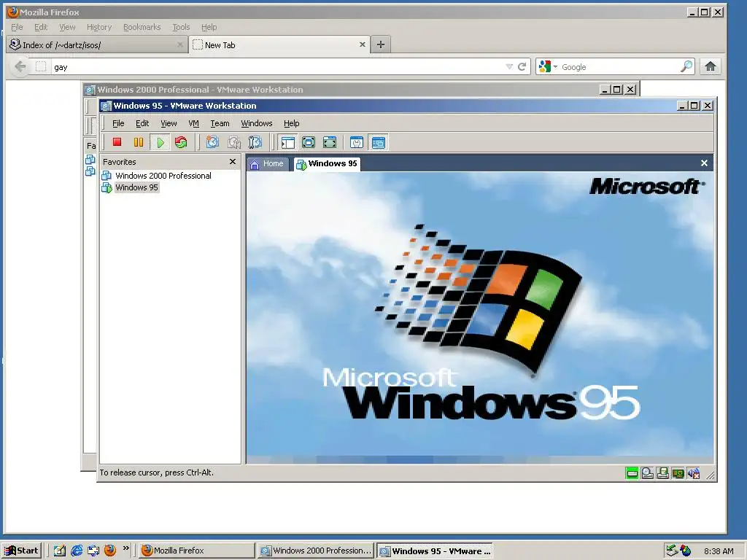Select the Windows 95 VM tab
The width and height of the screenshot is (747, 560).
click(x=327, y=164)
